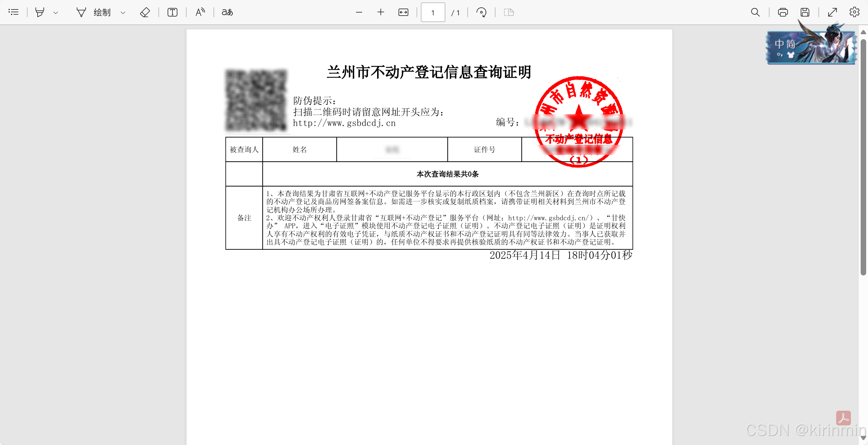
Task: Rotate the page
Action: (481, 13)
